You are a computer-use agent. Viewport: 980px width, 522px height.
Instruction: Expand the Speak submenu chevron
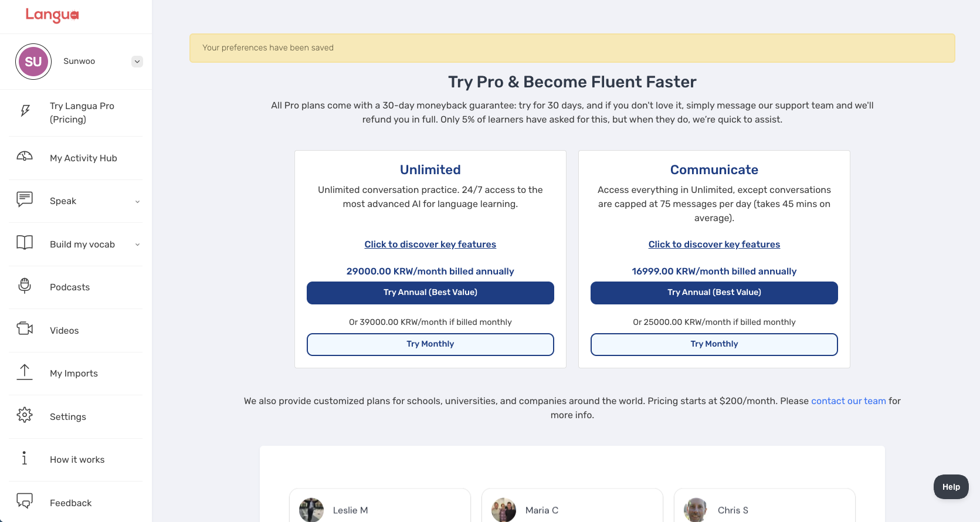138,202
